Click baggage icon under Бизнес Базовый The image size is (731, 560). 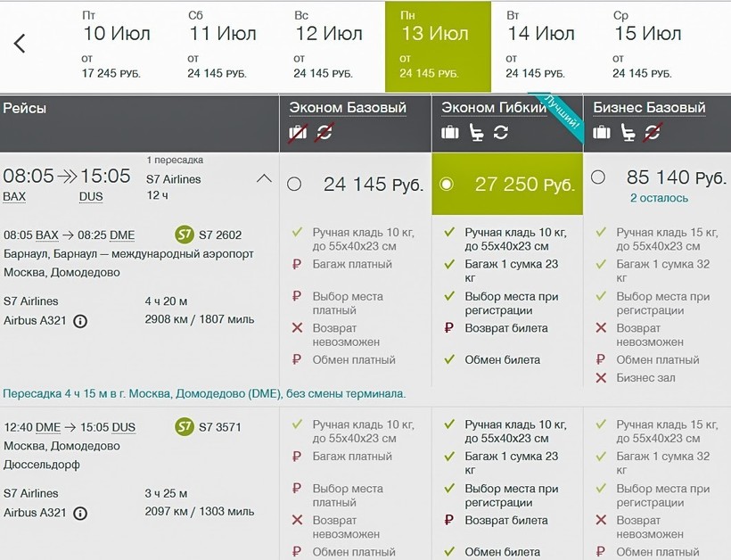point(603,133)
